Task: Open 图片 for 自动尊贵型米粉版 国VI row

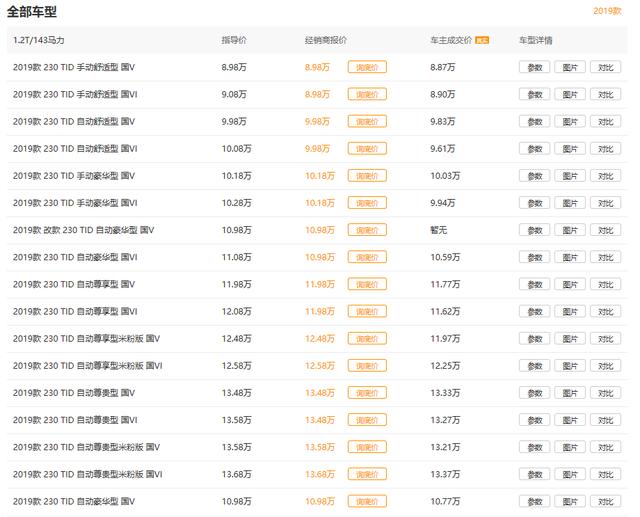Action: pos(570,474)
